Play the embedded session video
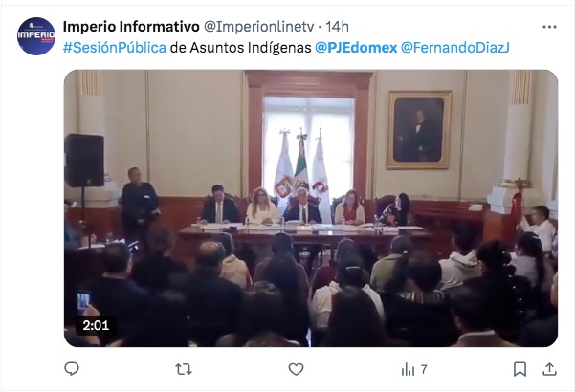 click(311, 208)
